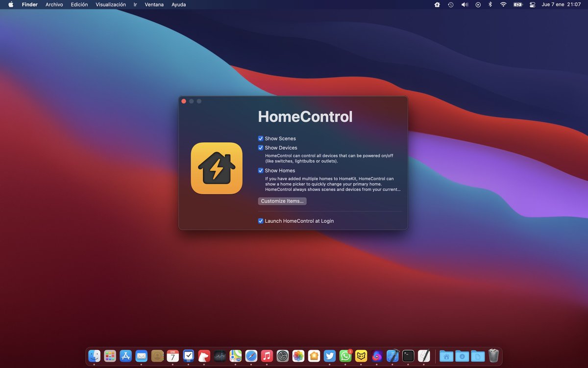Open Finder from the Dock
This screenshot has width=588, height=368.
pos(94,356)
